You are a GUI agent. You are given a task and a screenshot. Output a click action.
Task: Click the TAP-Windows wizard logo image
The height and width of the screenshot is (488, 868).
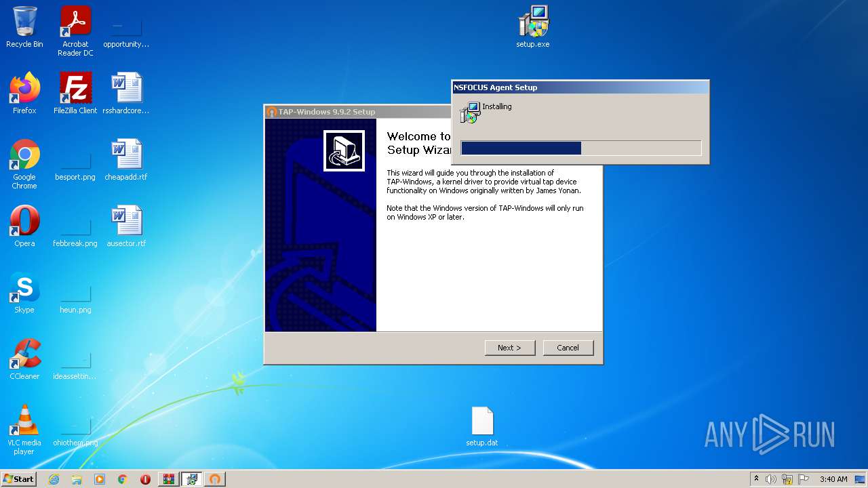pos(344,150)
